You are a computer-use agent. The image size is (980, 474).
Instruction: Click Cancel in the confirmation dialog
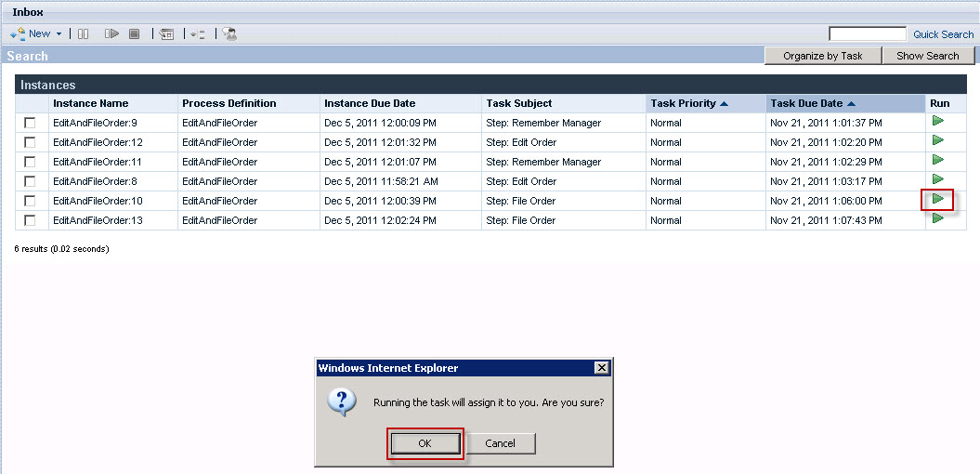pos(500,443)
